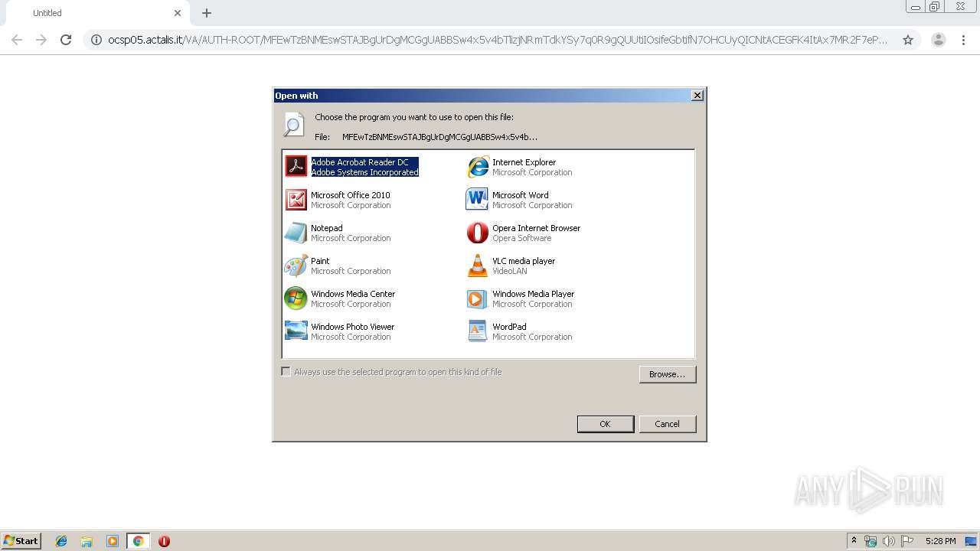
Task: Click Browse to find another program
Action: point(667,374)
